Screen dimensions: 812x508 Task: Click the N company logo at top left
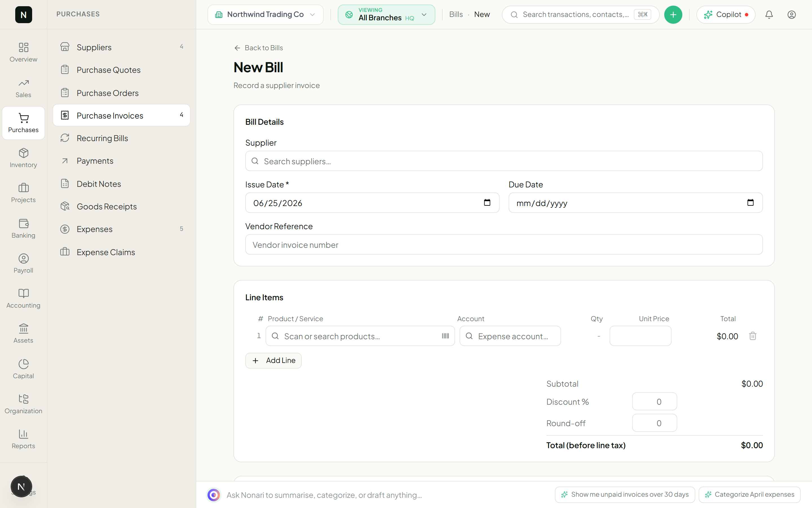[x=23, y=14]
